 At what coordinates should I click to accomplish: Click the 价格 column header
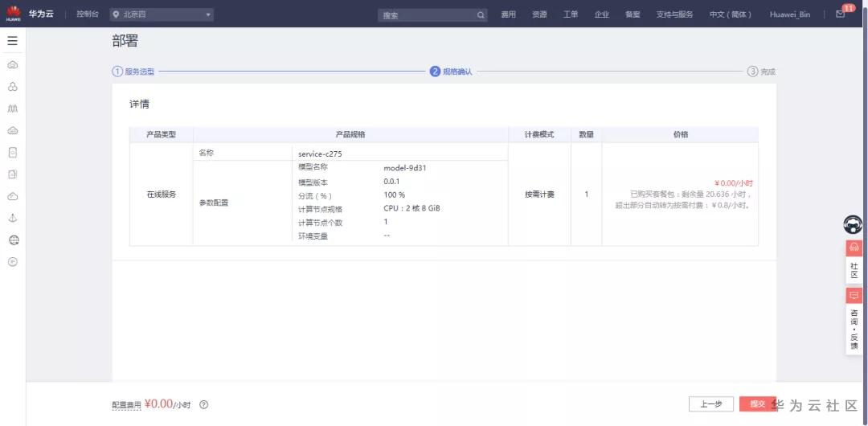point(681,134)
